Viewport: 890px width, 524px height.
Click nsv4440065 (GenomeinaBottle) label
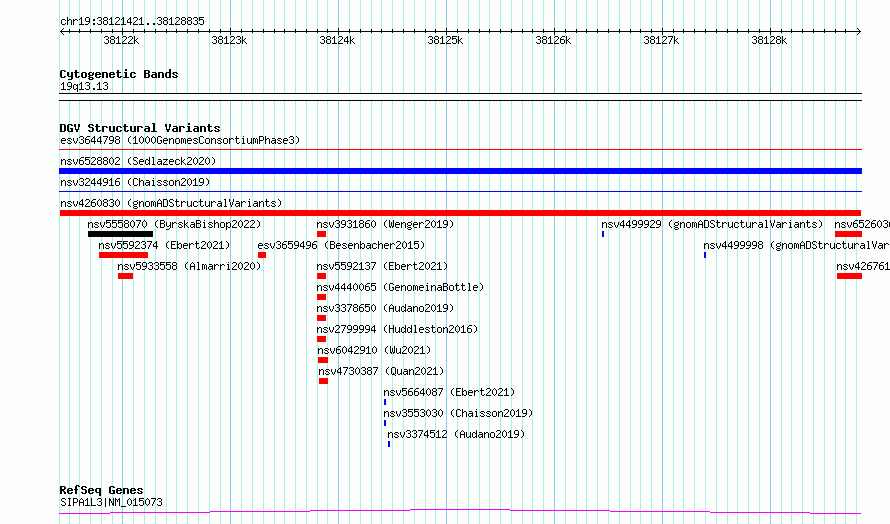click(x=400, y=287)
